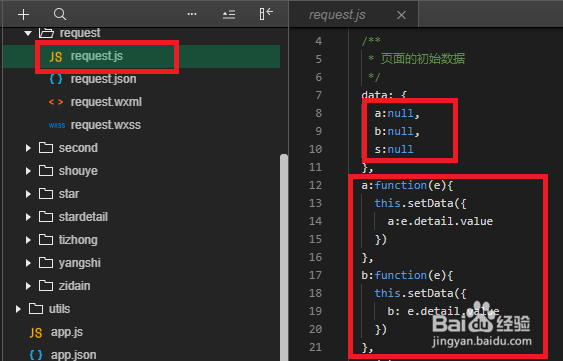This screenshot has height=361, width=563.
Task: Expand the yangshi folder arrow
Action: (x=28, y=263)
